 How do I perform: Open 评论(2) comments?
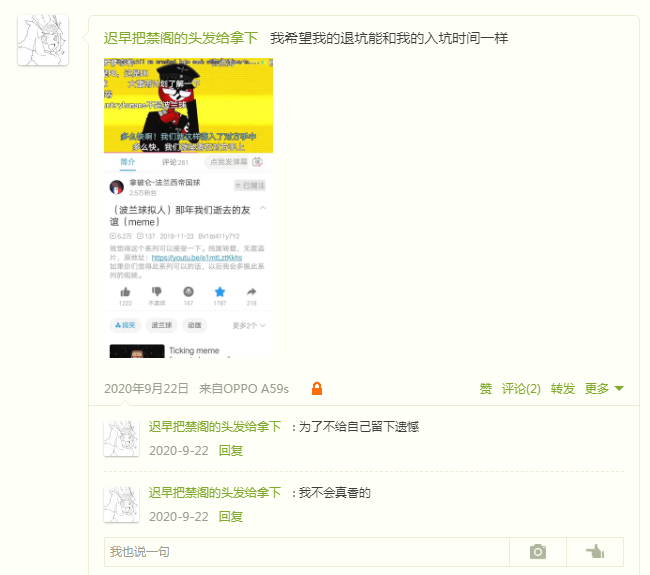coord(521,388)
